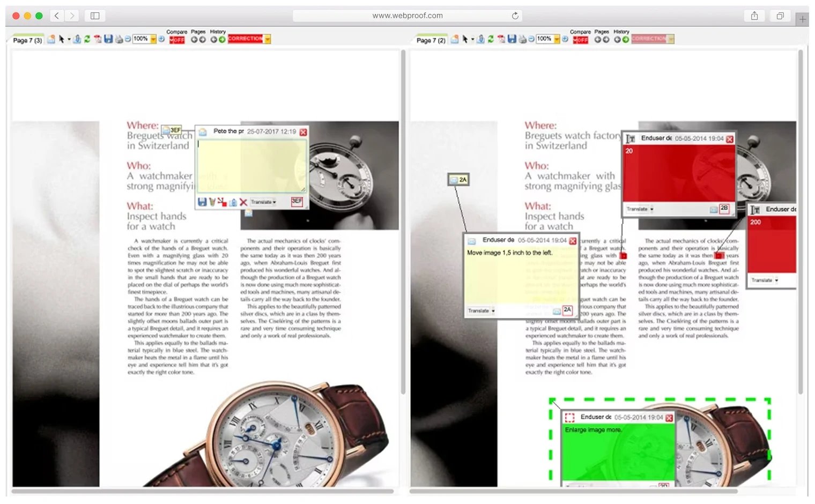The height and width of the screenshot is (504, 815).
Task: Open the PDF export icon in right toolbar
Action: coord(502,39)
